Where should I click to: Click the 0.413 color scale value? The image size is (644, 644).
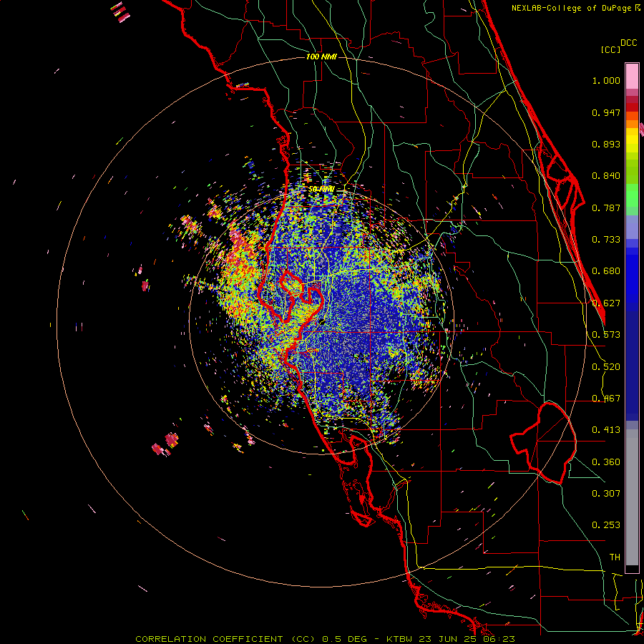(x=606, y=430)
